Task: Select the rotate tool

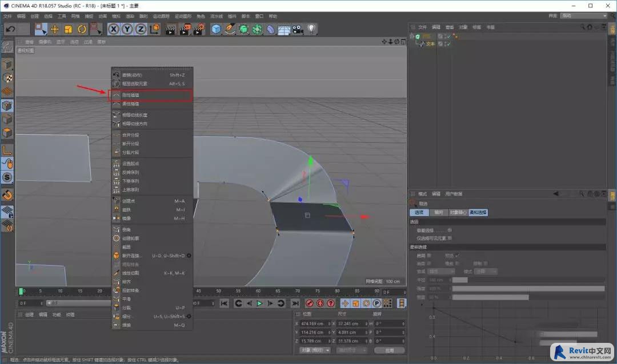Action: point(82,29)
